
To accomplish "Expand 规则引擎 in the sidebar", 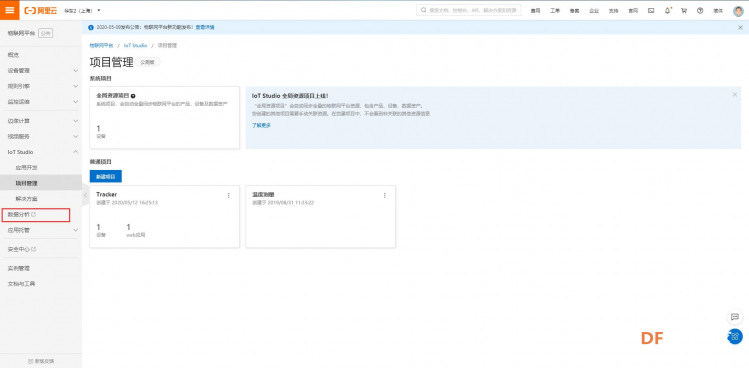I will point(41,86).
